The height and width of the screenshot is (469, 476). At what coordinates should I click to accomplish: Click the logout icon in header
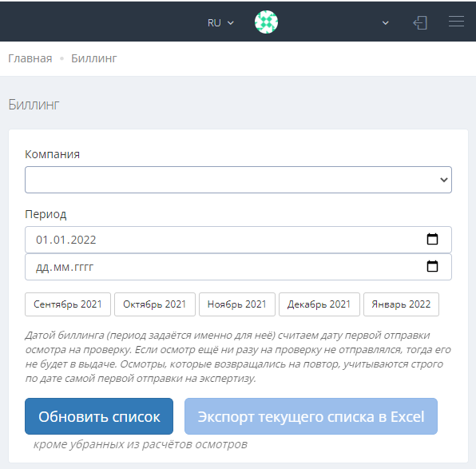[420, 23]
